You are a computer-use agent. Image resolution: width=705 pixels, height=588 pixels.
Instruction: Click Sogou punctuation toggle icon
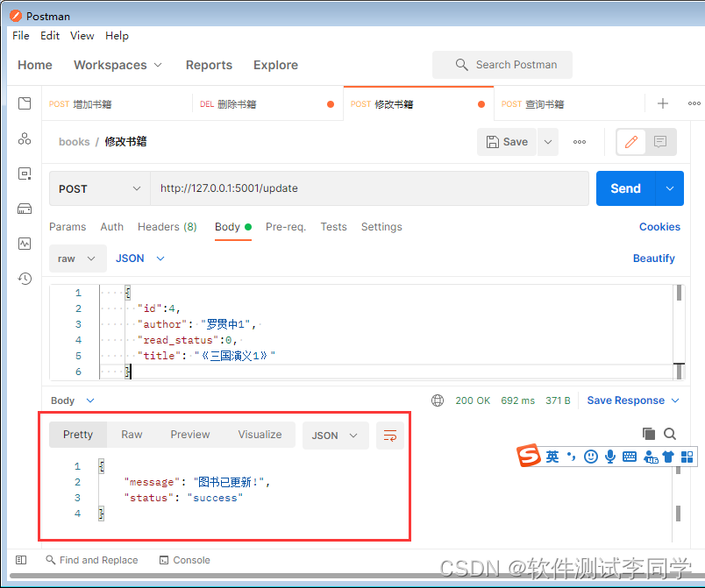coord(572,457)
